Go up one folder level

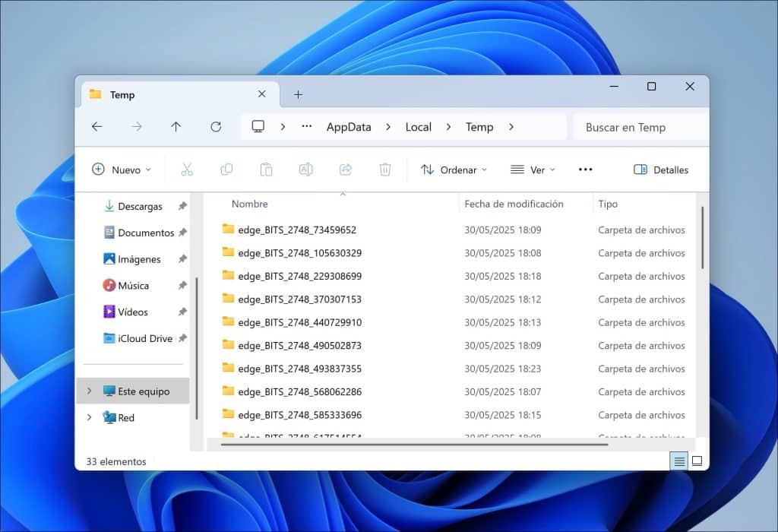176,127
